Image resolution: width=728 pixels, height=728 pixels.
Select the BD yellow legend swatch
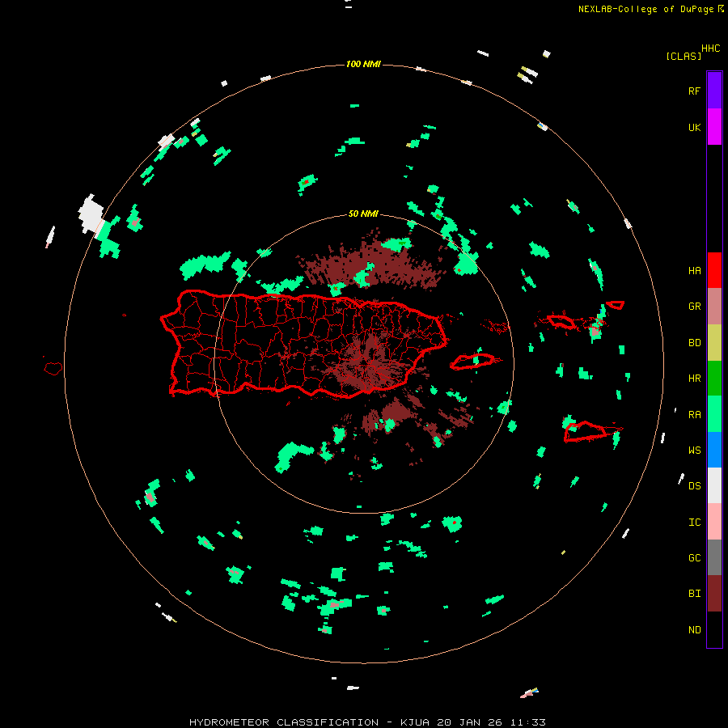click(x=714, y=343)
